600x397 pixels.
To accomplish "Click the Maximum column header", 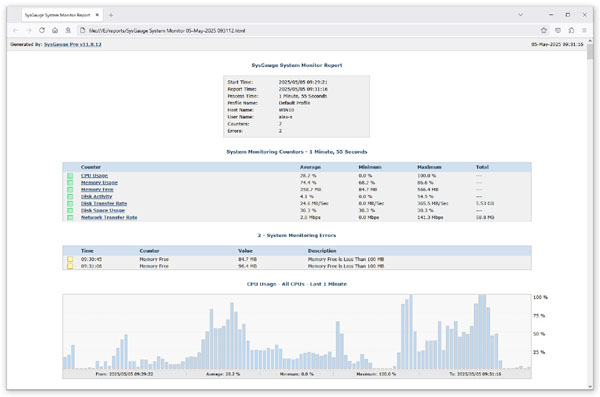I will point(429,167).
